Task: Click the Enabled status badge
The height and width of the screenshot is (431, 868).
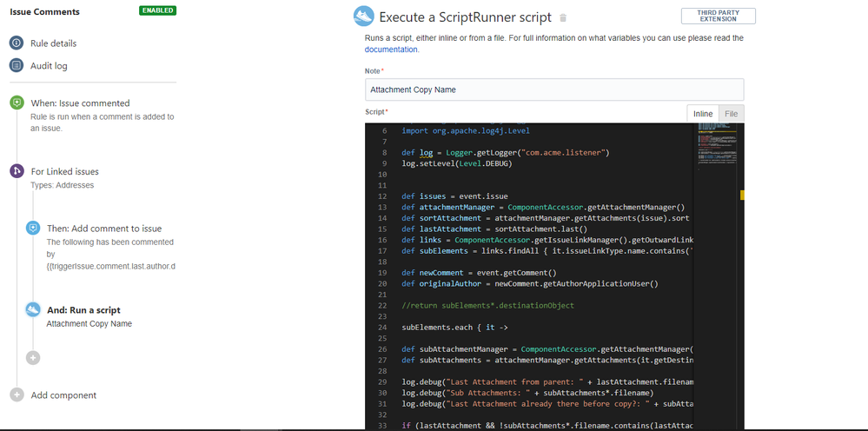Action: pos(158,10)
